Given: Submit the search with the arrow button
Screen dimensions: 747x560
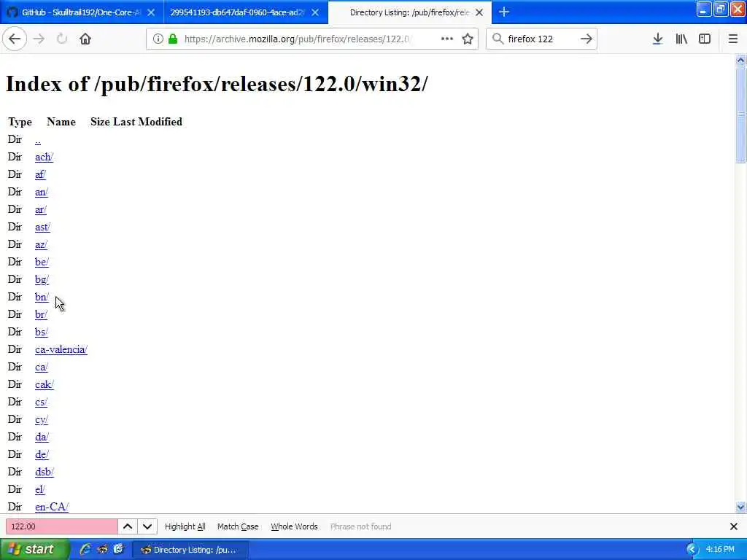Looking at the screenshot, I should tap(587, 39).
